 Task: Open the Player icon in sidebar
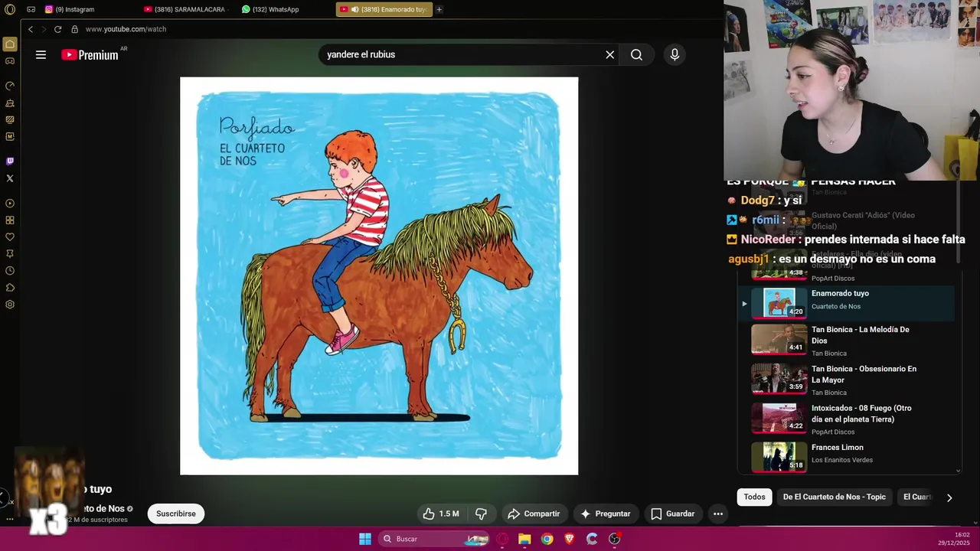(x=10, y=204)
